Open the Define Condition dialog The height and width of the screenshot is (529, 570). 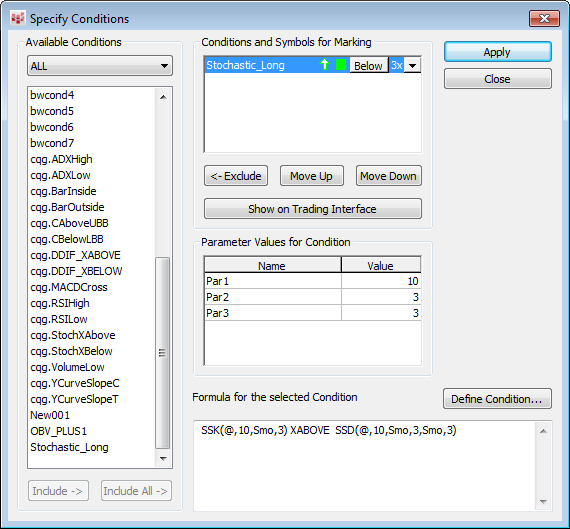pos(497,399)
